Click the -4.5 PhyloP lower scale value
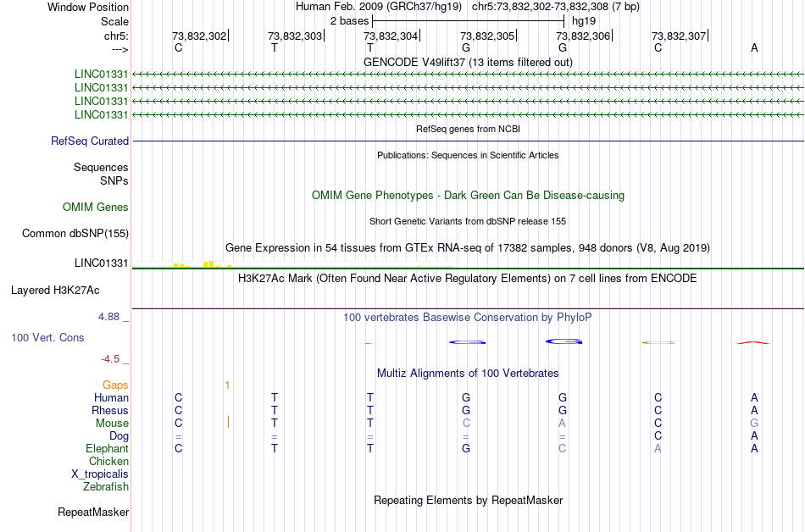This screenshot has height=532, width=805. [x=110, y=359]
